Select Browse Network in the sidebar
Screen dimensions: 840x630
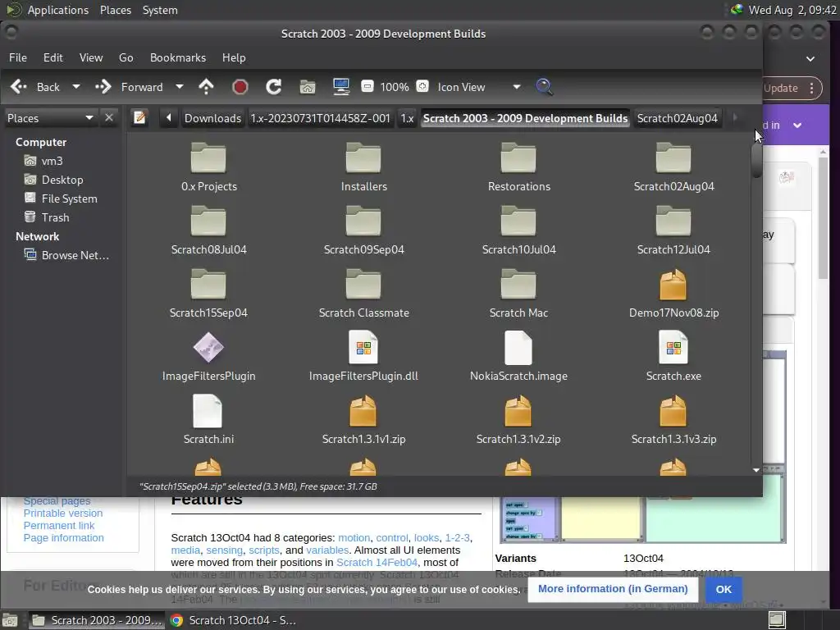(75, 255)
